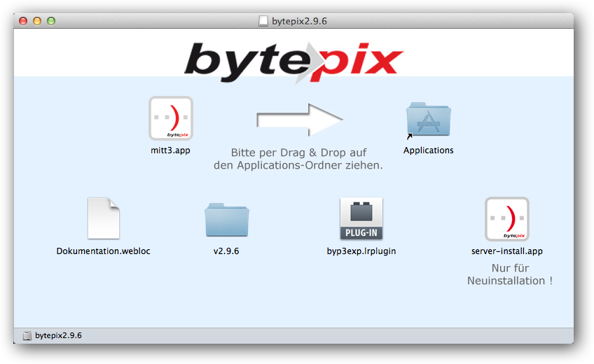Click the v2.9.6 folder name
This screenshot has height=364, width=594.
click(x=226, y=251)
